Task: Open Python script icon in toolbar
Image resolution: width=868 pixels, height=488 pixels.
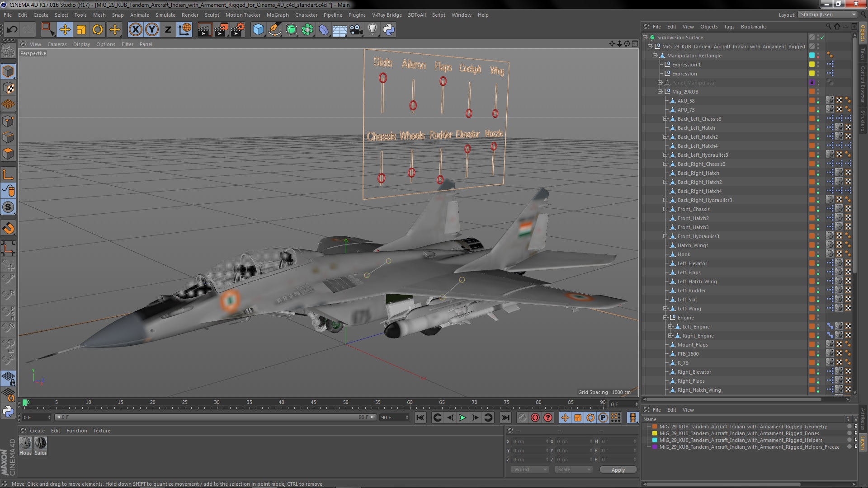Action: (389, 30)
